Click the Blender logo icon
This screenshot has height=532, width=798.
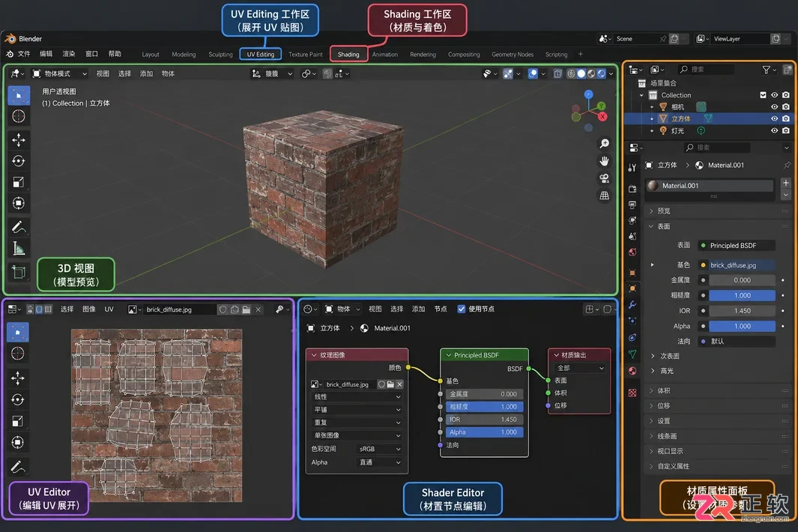(x=10, y=39)
